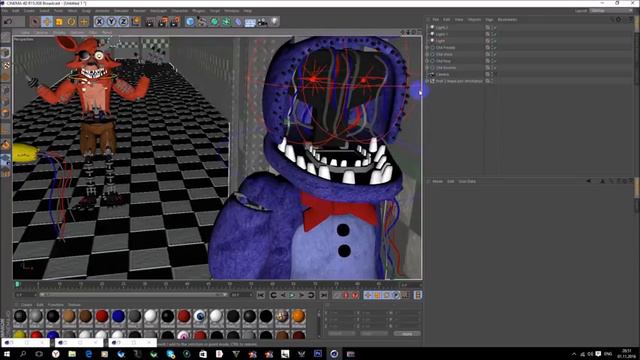Click Apply in Coordinates panel
Image resolution: width=640 pixels, height=360 pixels.
click(x=407, y=334)
